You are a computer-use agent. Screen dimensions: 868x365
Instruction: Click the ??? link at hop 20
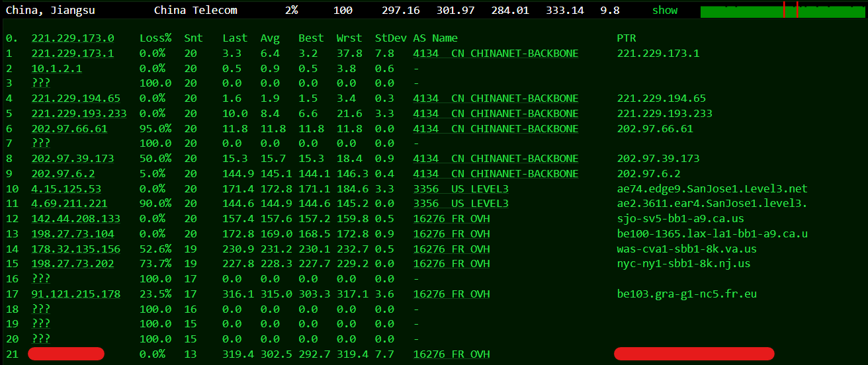[41, 339]
